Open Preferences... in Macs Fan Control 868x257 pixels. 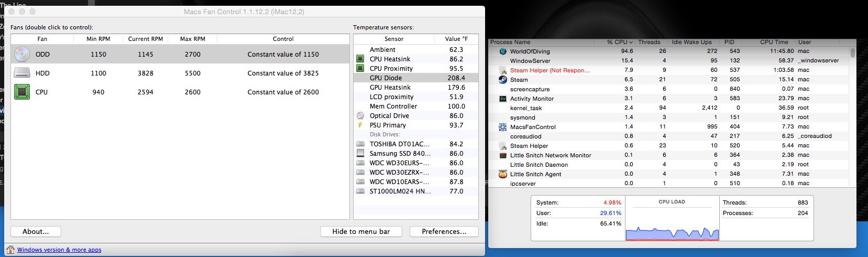tap(444, 231)
